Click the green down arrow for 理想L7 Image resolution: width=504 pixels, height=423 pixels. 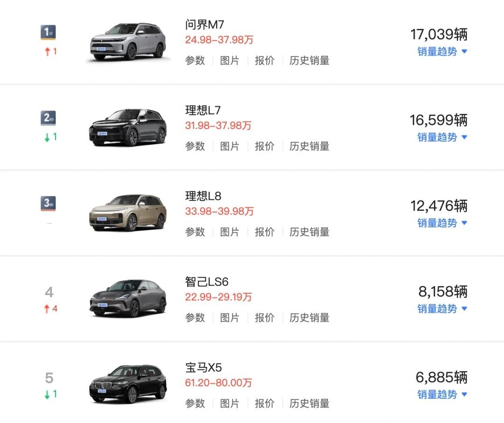coord(47,137)
